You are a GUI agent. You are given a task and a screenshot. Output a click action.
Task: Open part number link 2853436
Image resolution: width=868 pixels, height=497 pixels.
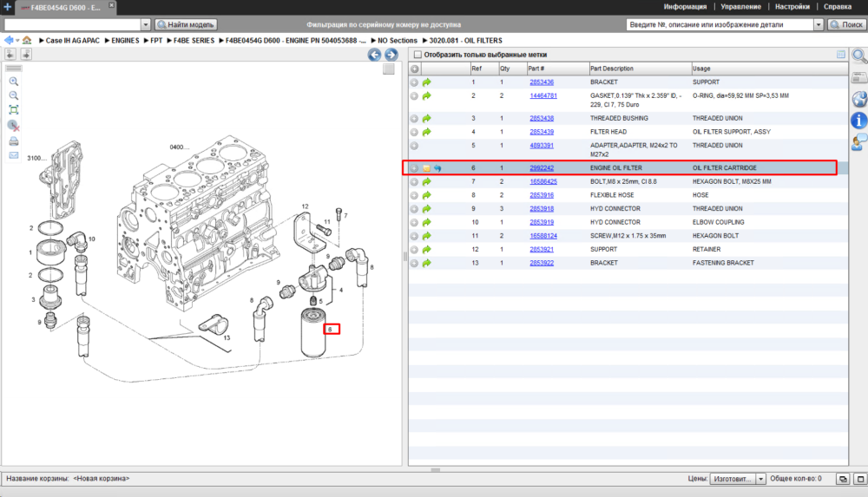coord(542,82)
